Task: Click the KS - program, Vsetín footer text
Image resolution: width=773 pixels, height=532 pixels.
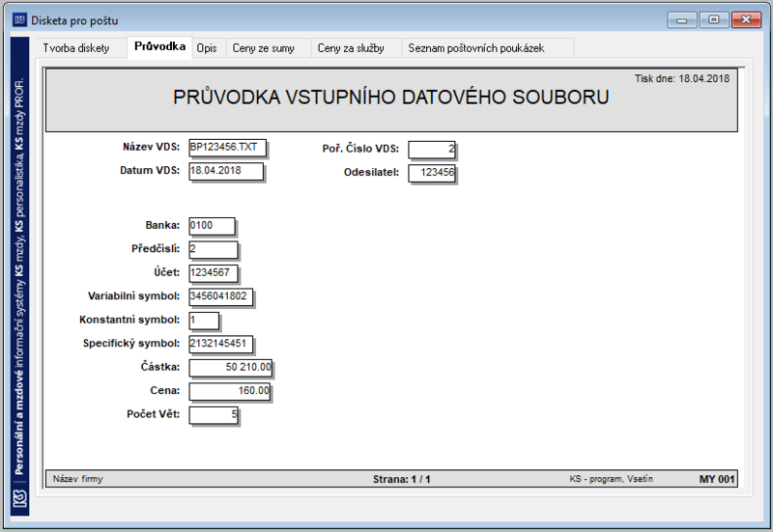Action: [x=611, y=479]
